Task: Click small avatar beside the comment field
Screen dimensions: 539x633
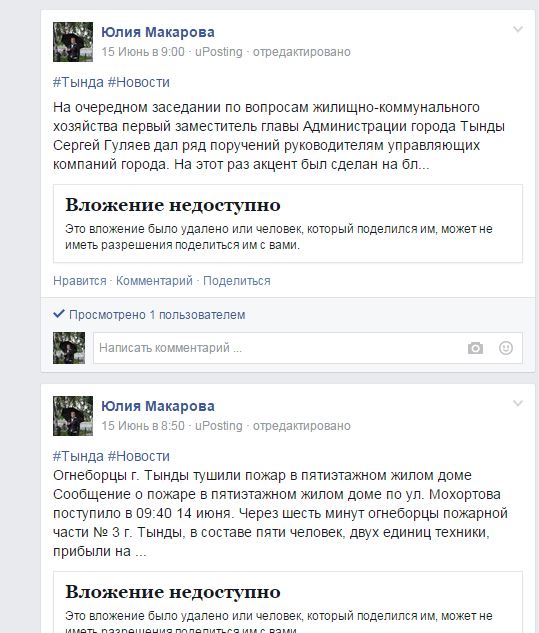Action: click(69, 348)
